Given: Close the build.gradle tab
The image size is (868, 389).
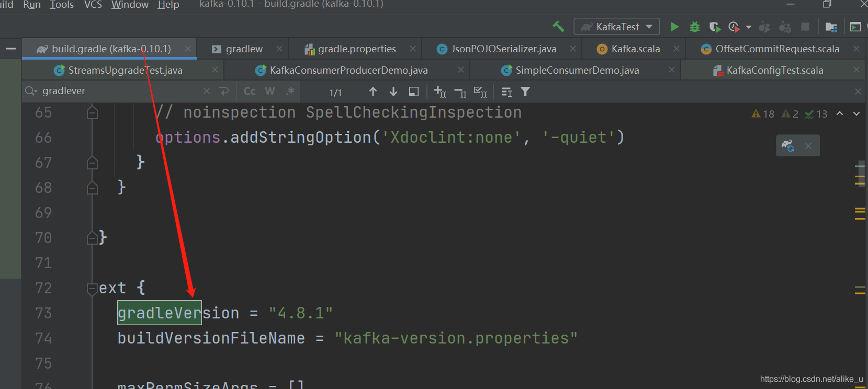Looking at the screenshot, I should (187, 49).
